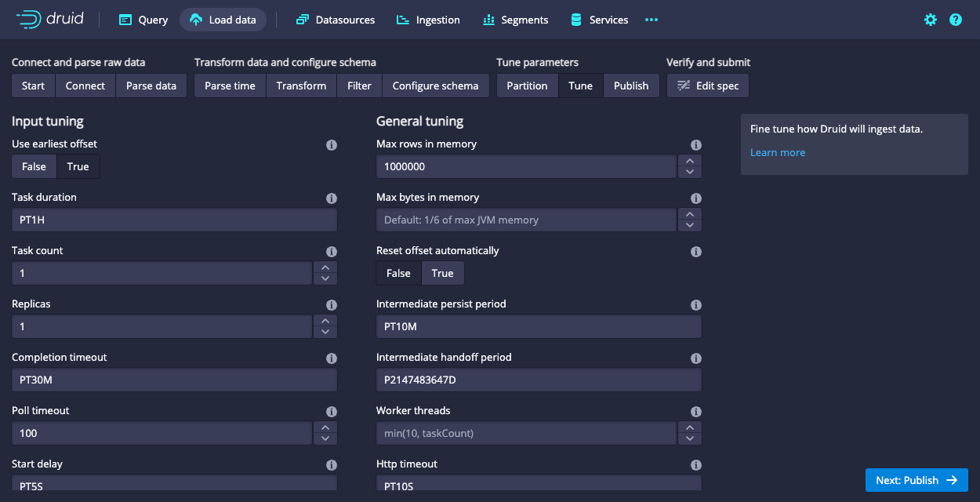This screenshot has height=502, width=980.
Task: Click the Druid logo
Action: (49, 20)
